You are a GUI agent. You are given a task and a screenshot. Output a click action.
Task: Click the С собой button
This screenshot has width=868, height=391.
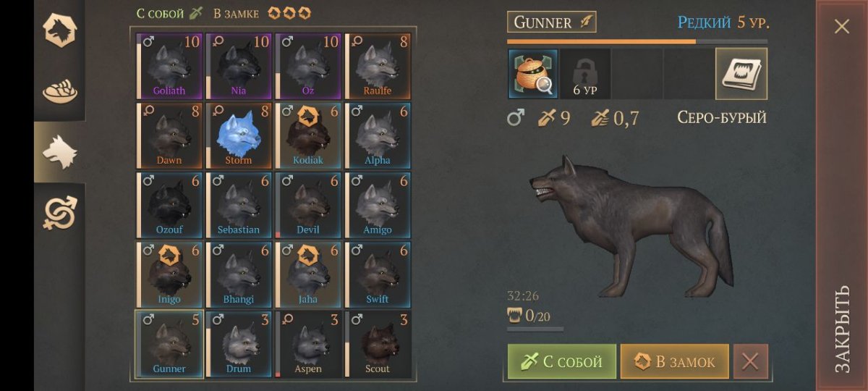pos(562,361)
